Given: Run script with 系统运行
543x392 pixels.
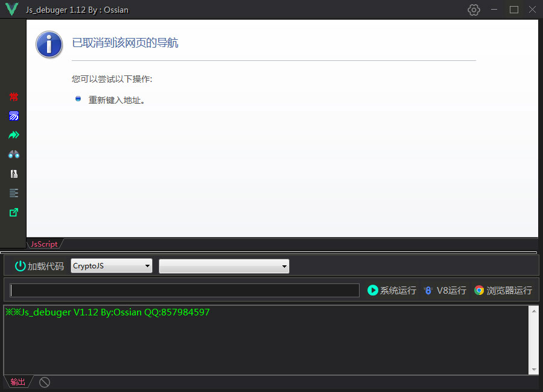Looking at the screenshot, I should pos(392,290).
